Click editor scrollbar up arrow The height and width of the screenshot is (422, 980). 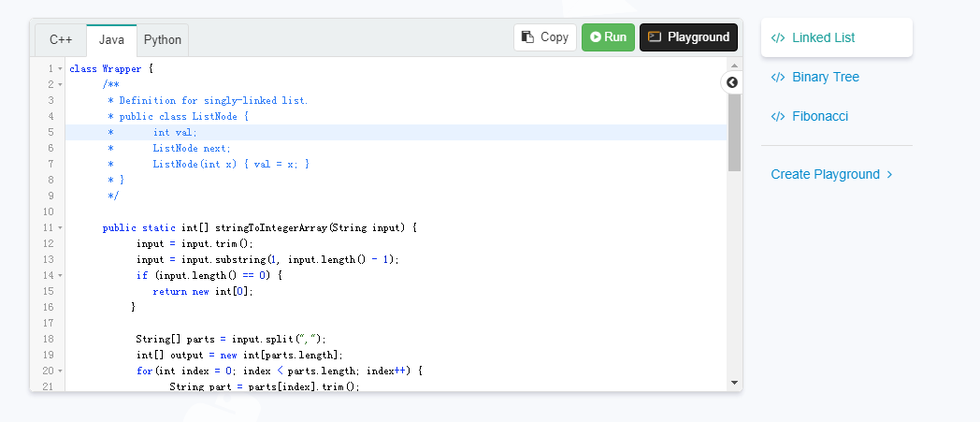pos(734,65)
